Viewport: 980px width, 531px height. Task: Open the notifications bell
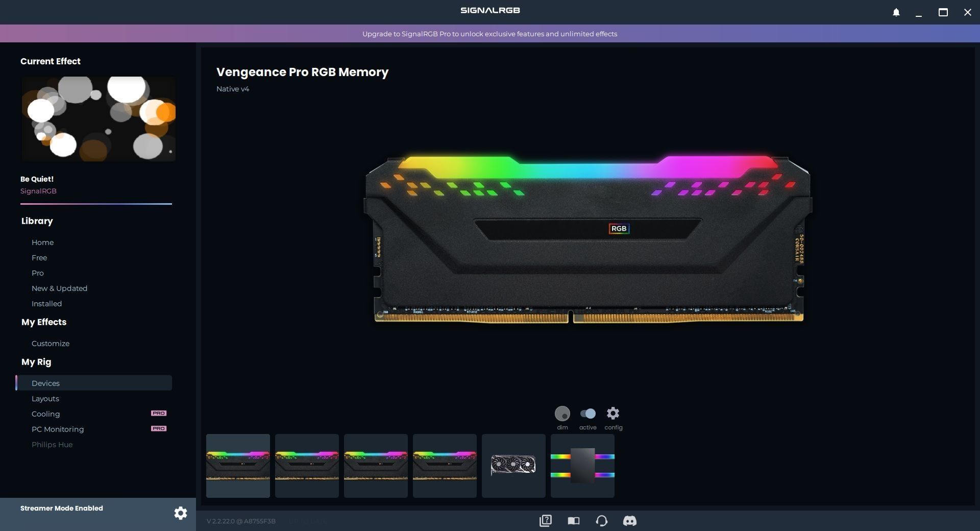(896, 12)
